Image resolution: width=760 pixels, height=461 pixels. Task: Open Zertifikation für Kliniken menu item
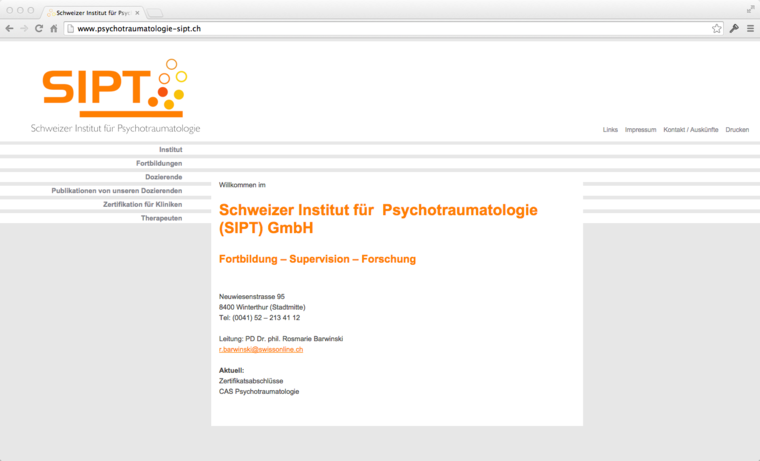142,205
